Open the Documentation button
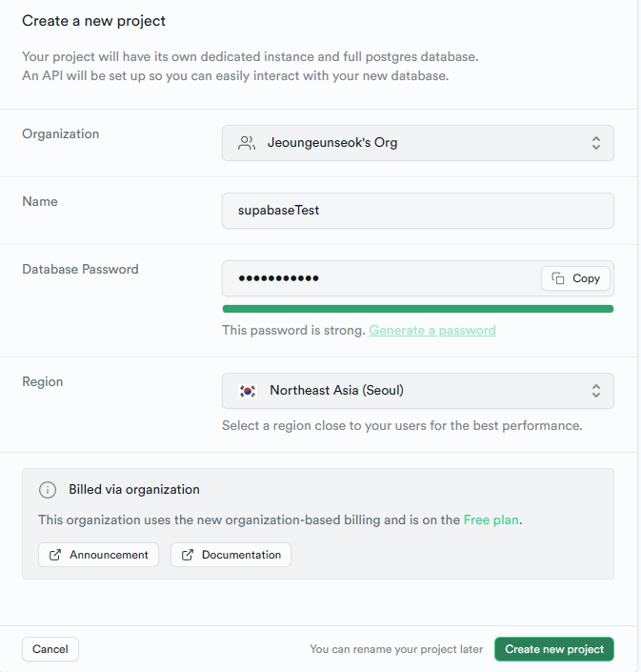This screenshot has width=641, height=672. tap(230, 555)
